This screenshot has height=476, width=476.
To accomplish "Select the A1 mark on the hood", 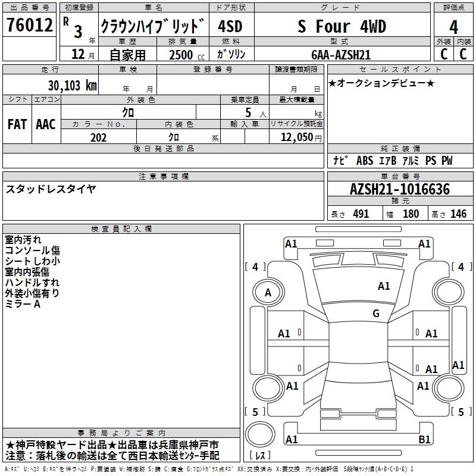I will coord(384,286).
